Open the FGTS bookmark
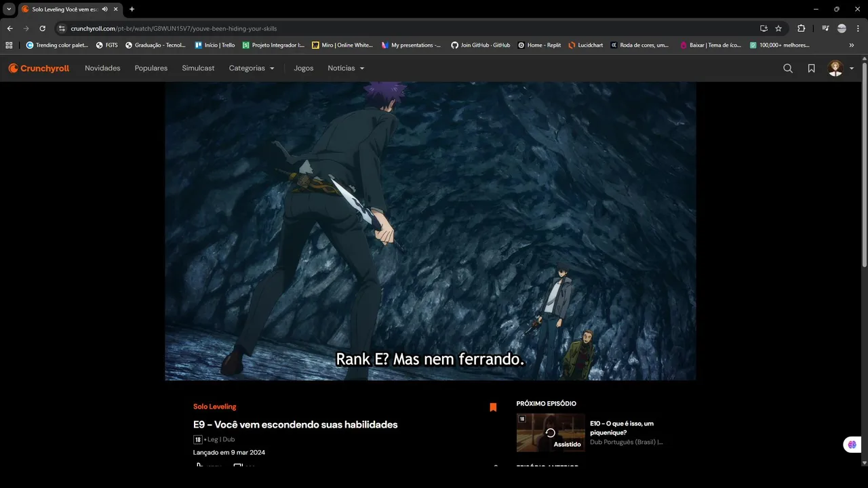The width and height of the screenshot is (868, 488). [107, 45]
